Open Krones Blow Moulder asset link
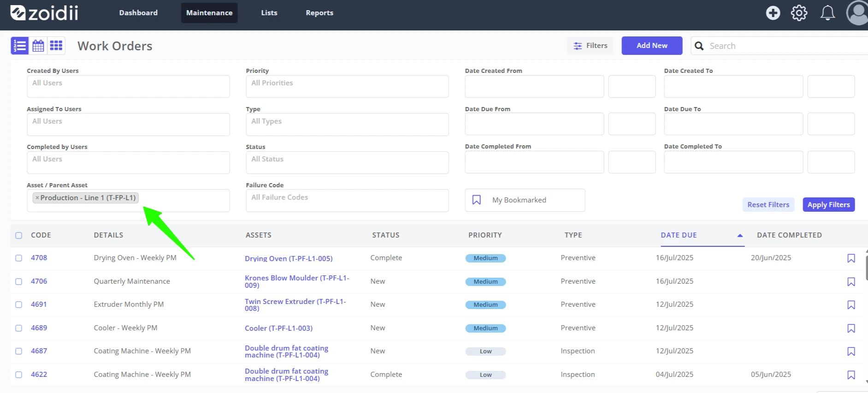This screenshot has height=393, width=868. click(x=297, y=281)
